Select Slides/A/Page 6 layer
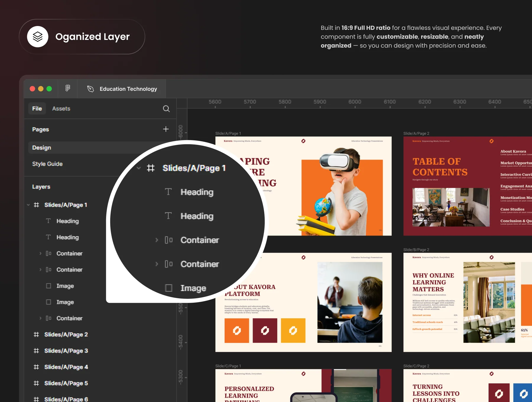Image resolution: width=532 pixels, height=402 pixels. pyautogui.click(x=66, y=399)
